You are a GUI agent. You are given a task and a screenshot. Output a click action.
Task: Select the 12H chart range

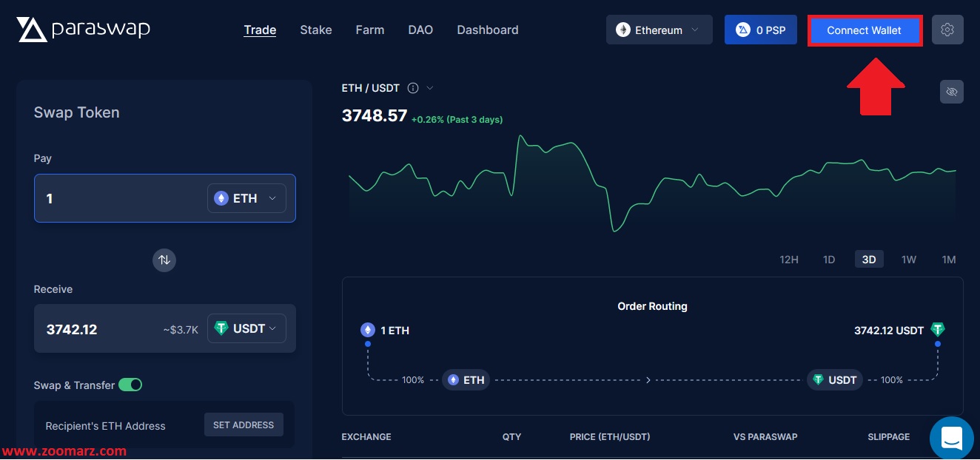(x=789, y=260)
